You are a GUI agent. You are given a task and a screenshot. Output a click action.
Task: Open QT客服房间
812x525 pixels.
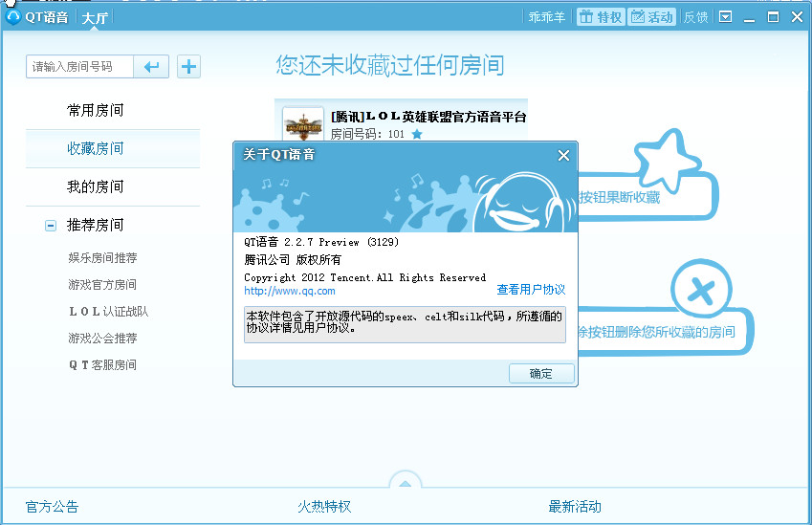(102, 365)
